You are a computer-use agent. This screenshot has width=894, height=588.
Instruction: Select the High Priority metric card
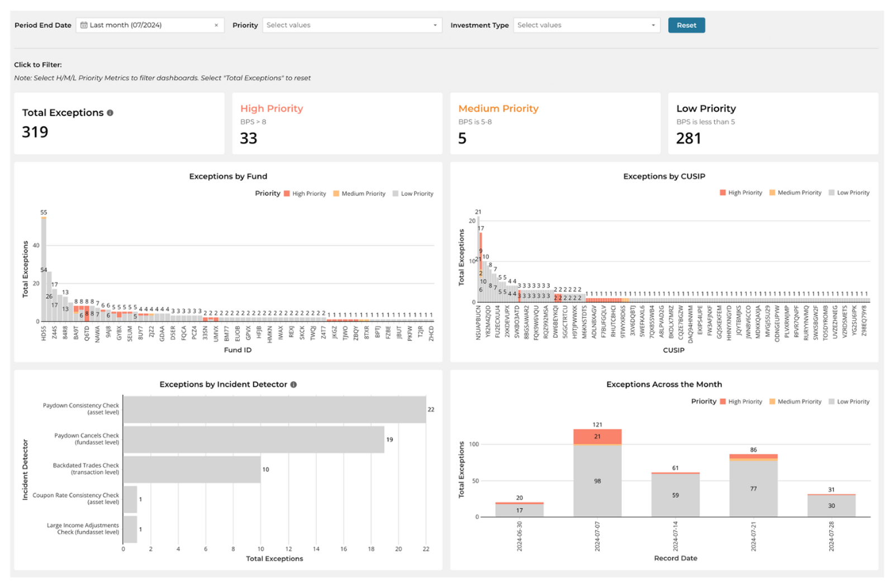(x=337, y=123)
